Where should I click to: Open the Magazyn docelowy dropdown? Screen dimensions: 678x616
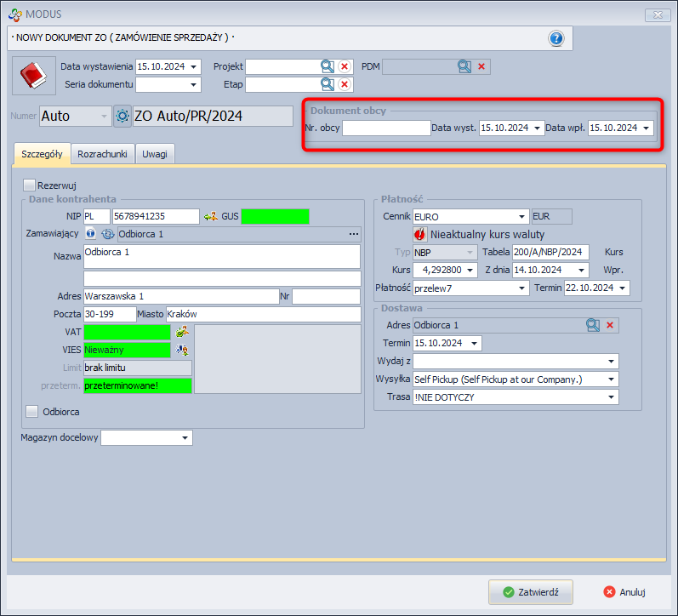[x=185, y=438]
